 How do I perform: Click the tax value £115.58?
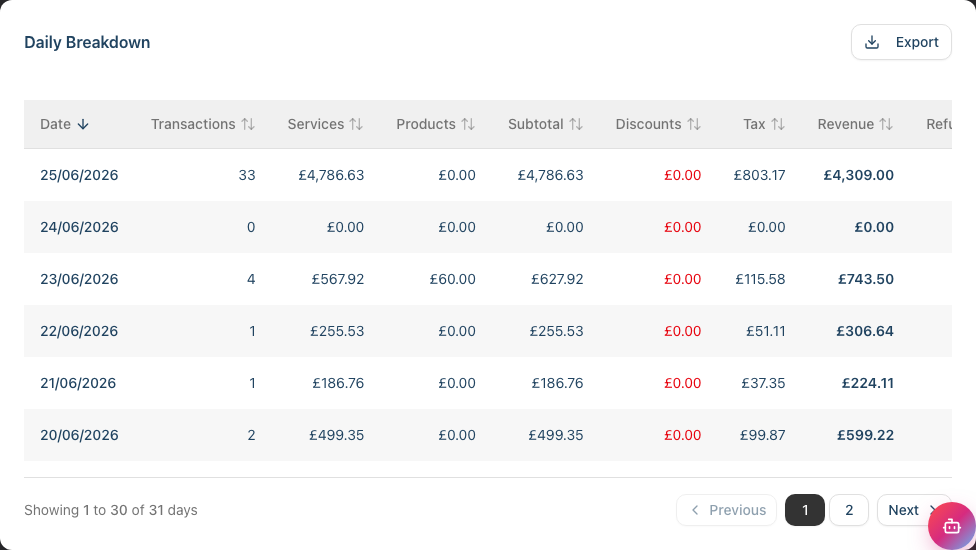point(760,279)
